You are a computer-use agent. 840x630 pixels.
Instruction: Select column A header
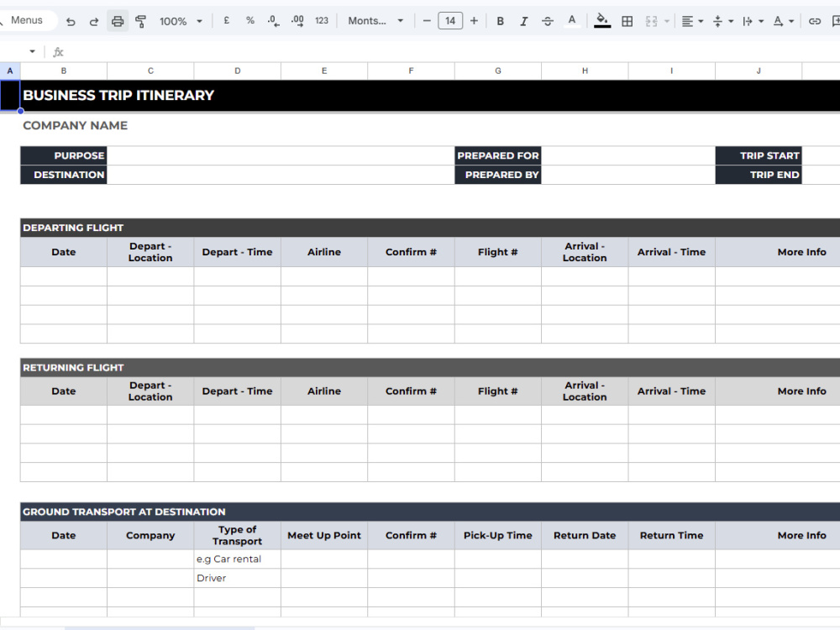9,71
